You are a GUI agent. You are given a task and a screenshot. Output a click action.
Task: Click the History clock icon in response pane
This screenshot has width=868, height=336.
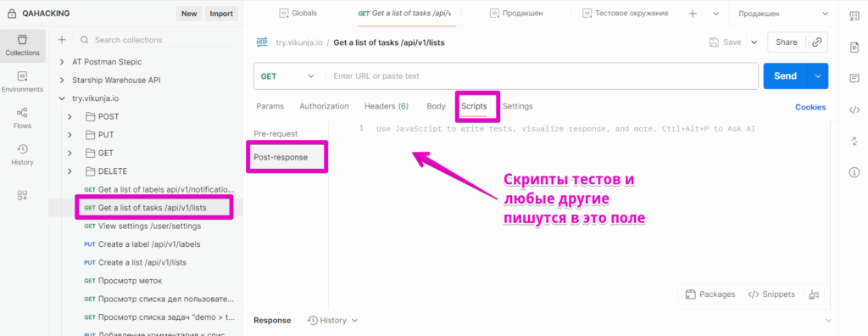[x=313, y=321]
